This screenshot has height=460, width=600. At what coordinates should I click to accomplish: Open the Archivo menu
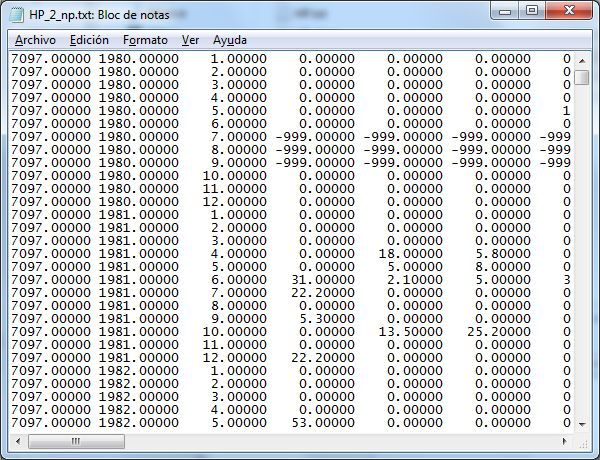click(35, 40)
